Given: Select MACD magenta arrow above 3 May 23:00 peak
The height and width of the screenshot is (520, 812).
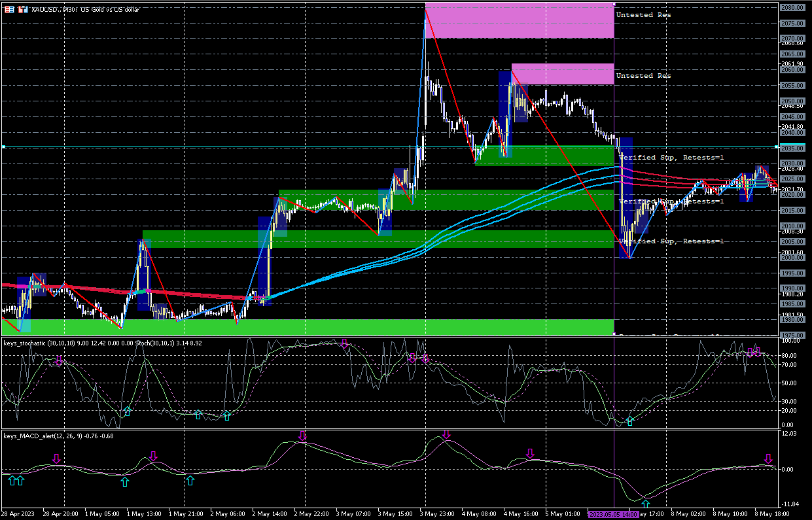Looking at the screenshot, I should (447, 434).
